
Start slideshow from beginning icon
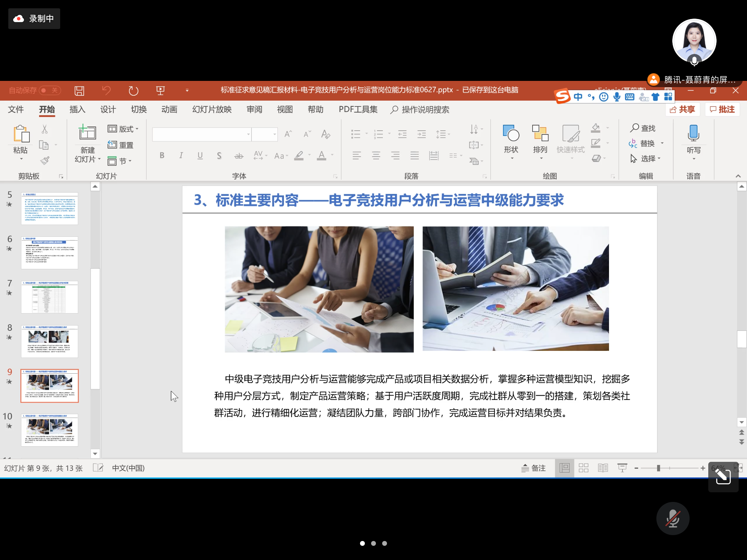(x=160, y=91)
